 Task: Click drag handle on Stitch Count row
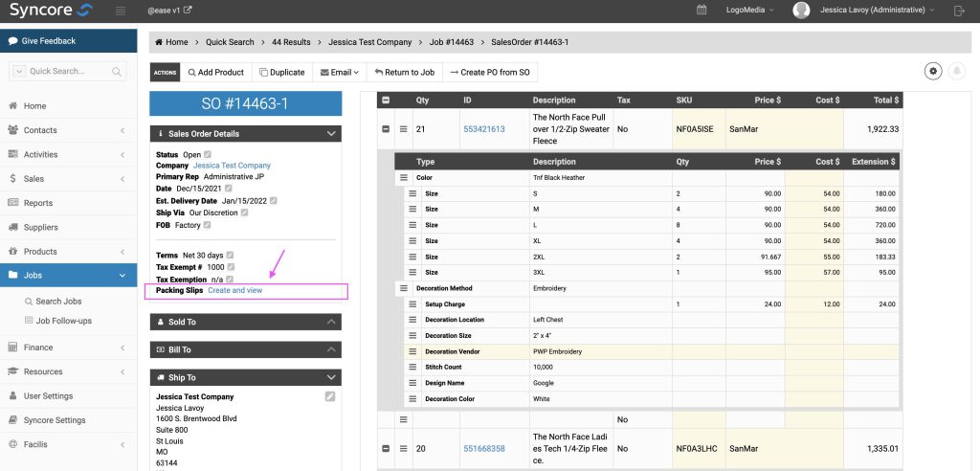click(x=412, y=368)
